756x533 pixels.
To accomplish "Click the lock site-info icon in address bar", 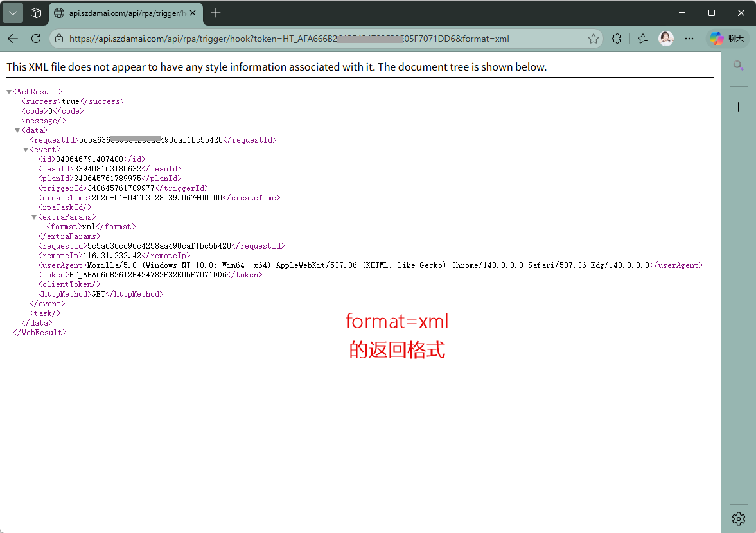I will point(59,39).
